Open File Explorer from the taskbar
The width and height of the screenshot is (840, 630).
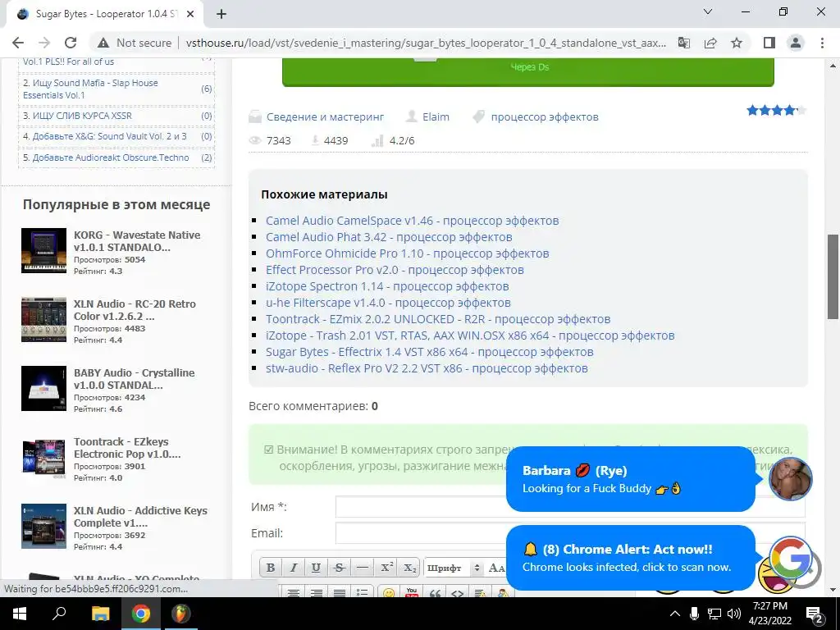point(100,614)
